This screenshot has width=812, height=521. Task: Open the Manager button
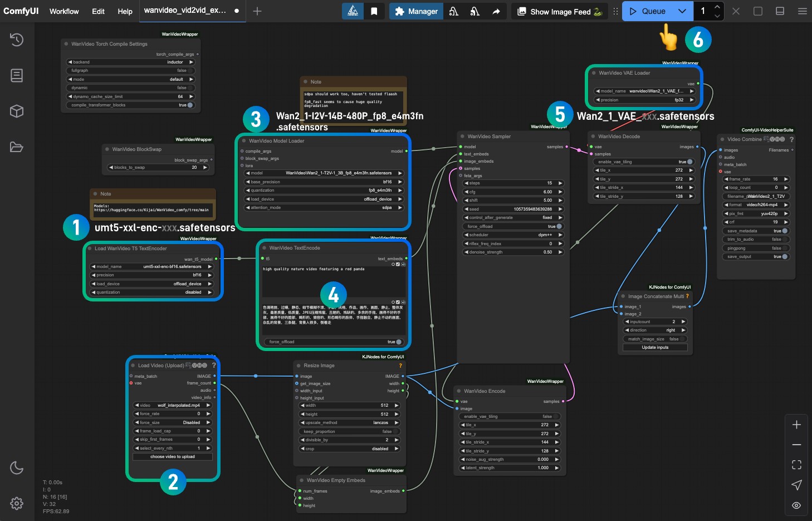(x=417, y=11)
